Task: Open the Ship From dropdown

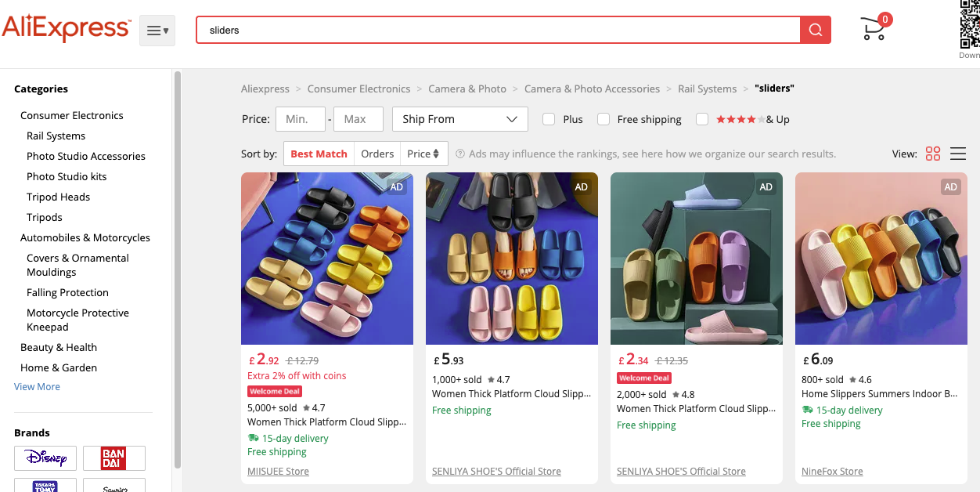Action: [459, 119]
